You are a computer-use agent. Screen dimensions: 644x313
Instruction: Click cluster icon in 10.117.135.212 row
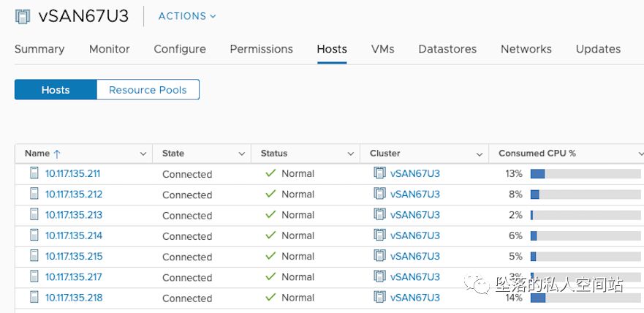(379, 194)
